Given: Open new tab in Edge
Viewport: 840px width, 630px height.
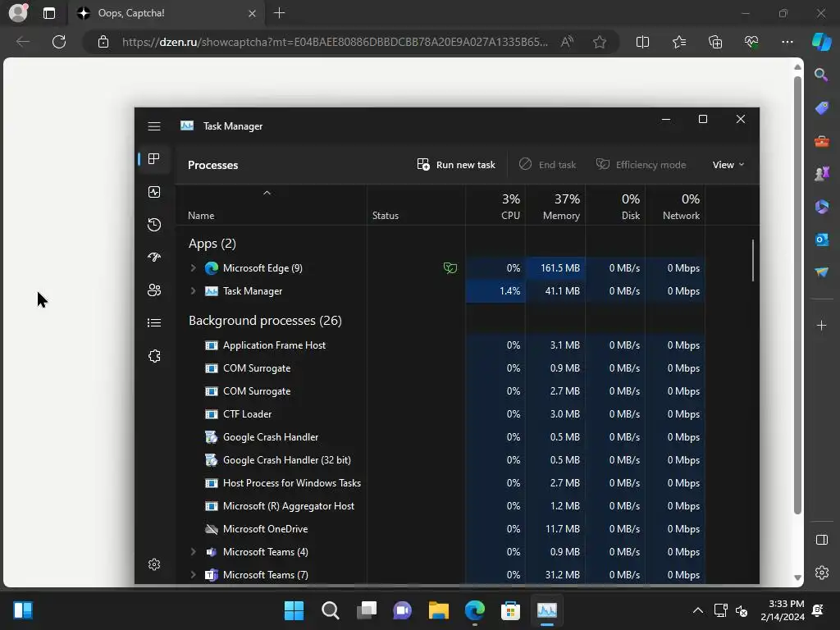Looking at the screenshot, I should pos(279,13).
